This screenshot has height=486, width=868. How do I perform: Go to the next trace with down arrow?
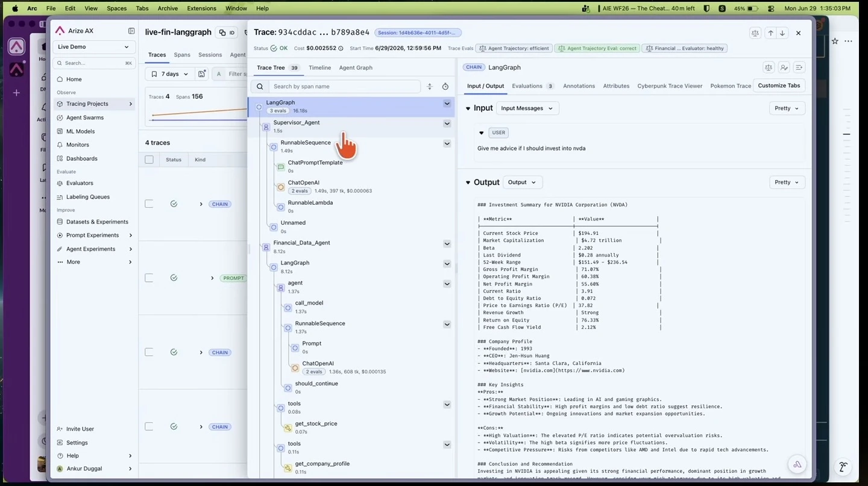pos(782,33)
